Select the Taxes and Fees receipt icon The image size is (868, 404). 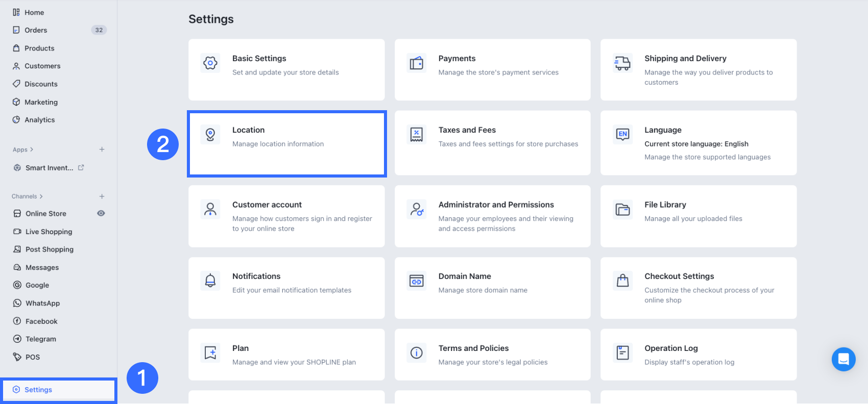[x=416, y=135]
